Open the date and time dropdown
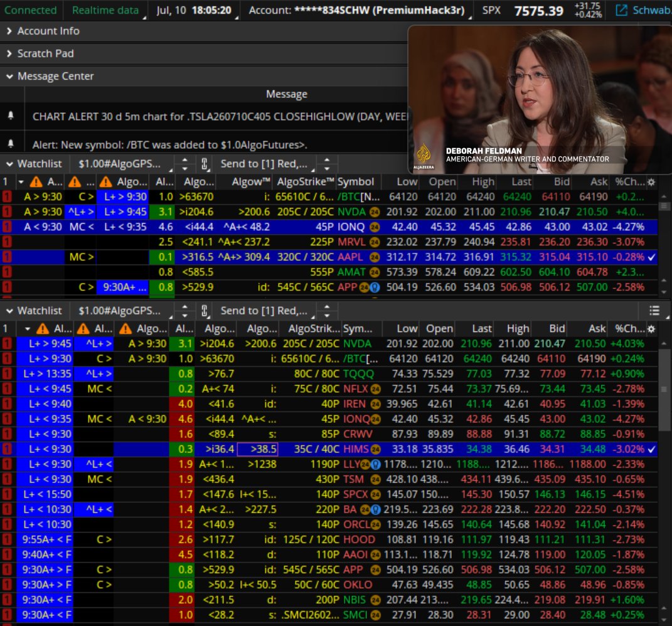The height and width of the screenshot is (626, 672). tap(194, 10)
